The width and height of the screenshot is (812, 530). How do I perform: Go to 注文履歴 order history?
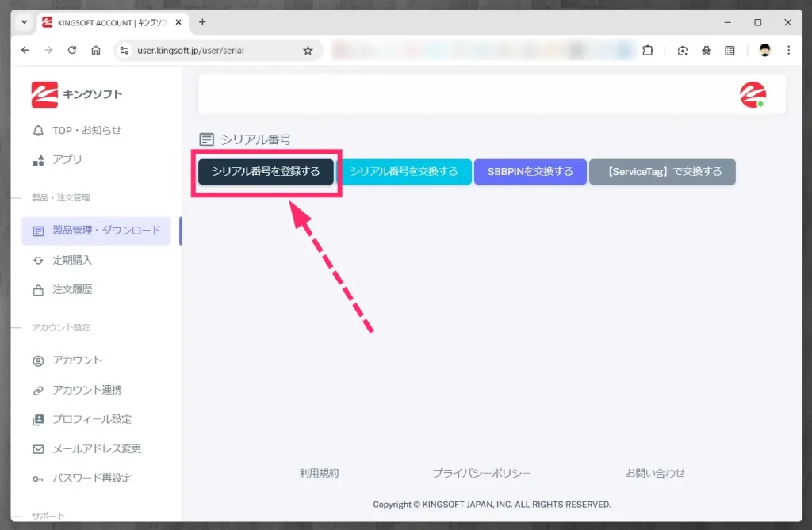[72, 289]
